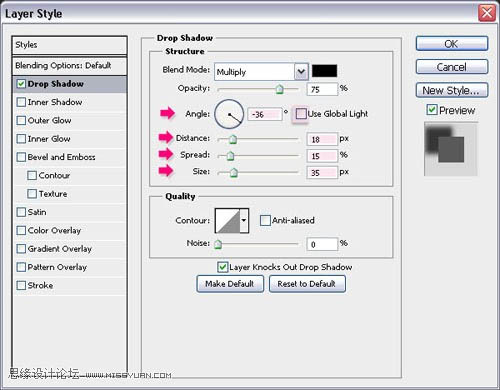The height and width of the screenshot is (390, 500).
Task: Toggle the Preview checkbox
Action: coord(432,110)
